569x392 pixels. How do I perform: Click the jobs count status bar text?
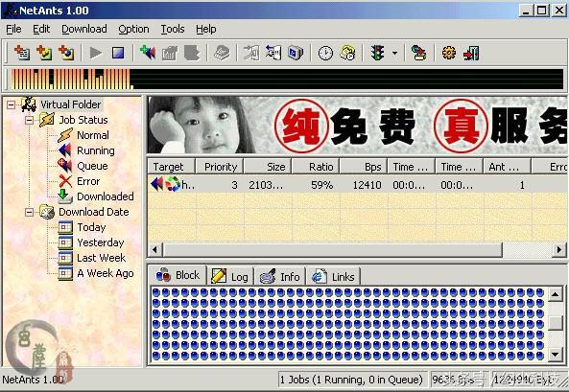(x=351, y=380)
